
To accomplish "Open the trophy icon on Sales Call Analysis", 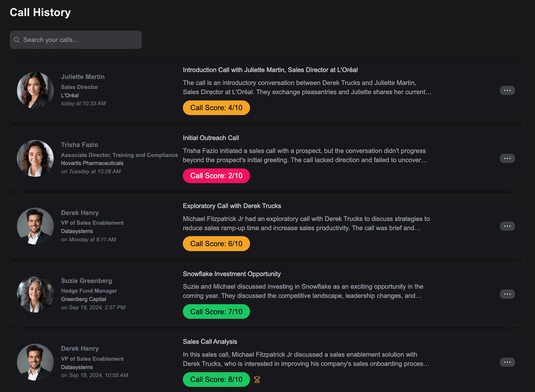I will click(257, 379).
